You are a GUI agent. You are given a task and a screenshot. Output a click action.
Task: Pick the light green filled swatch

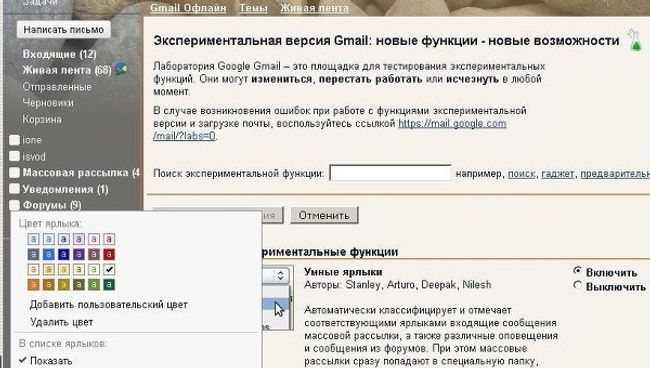point(94,284)
